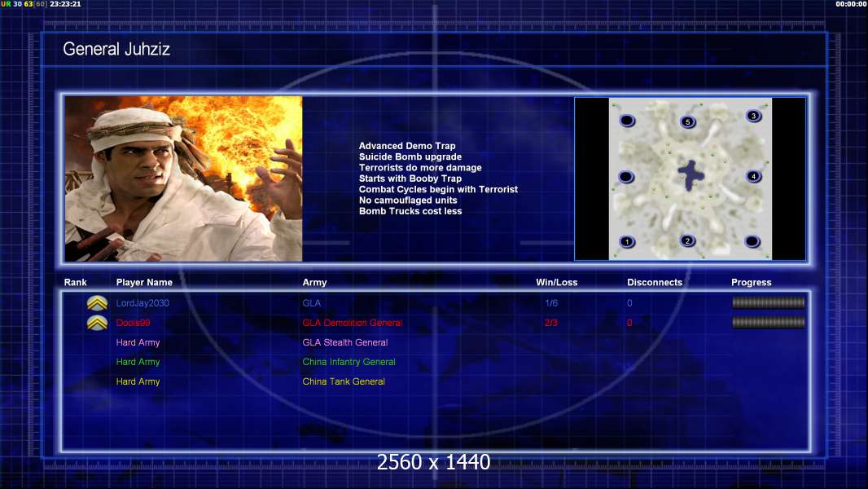The height and width of the screenshot is (489, 868).
Task: Click start position 5 marker
Action: 688,122
